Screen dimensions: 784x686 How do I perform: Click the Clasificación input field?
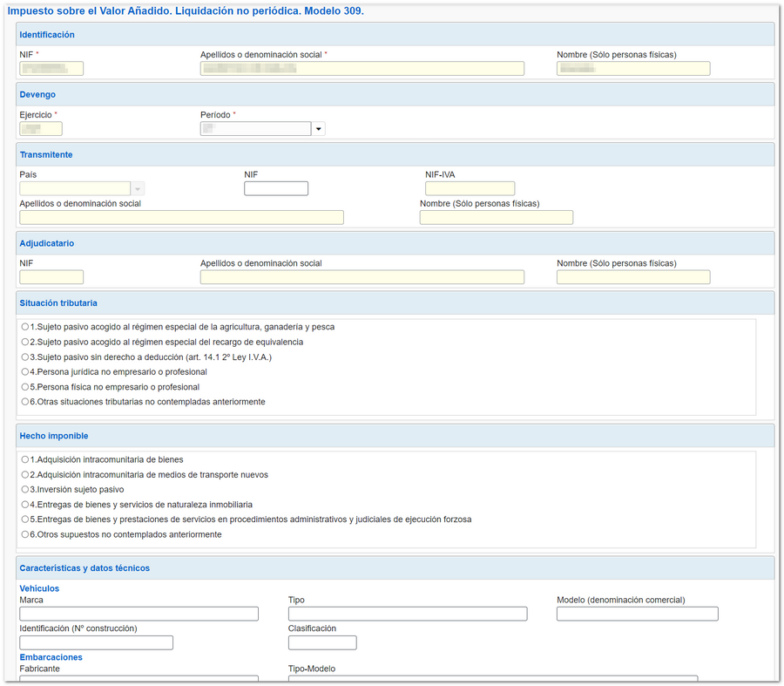coord(322,642)
